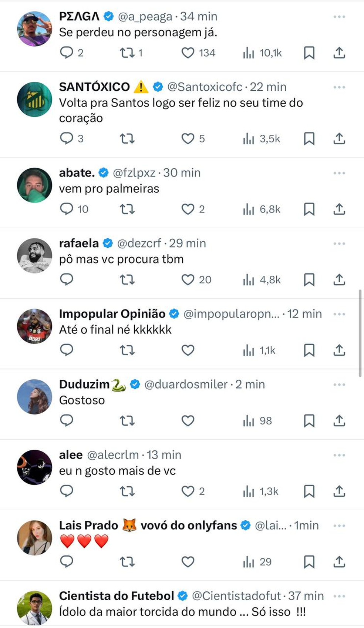
Task: Select the verified badge on rafaela's account
Action: click(x=108, y=243)
